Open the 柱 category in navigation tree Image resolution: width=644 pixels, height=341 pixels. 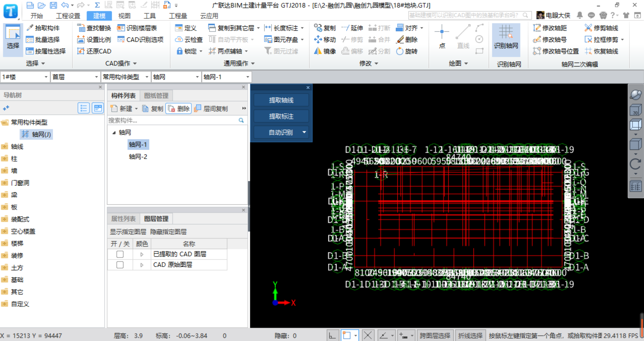(14, 159)
